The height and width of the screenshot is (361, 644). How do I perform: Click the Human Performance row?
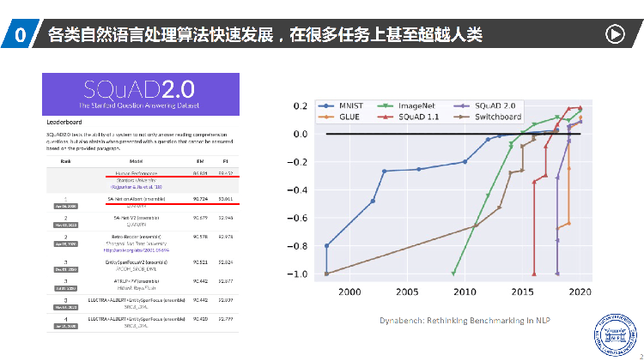point(143,180)
